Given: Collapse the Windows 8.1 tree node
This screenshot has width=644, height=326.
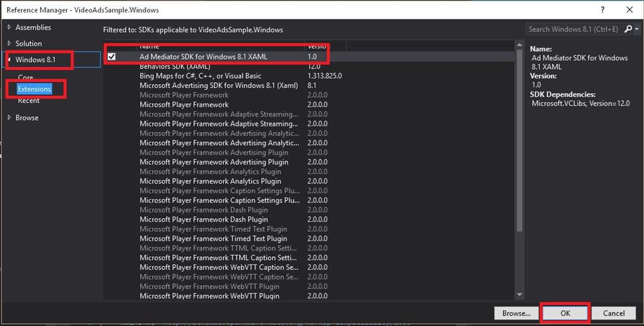Looking at the screenshot, I should pyautogui.click(x=9, y=60).
